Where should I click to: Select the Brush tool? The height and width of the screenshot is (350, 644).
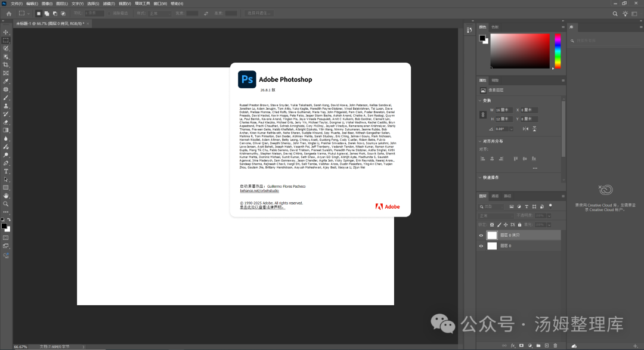coord(6,98)
